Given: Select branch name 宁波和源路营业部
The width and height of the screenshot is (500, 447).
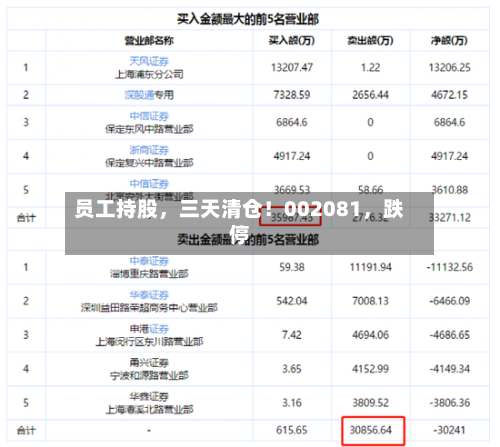Looking at the screenshot, I should [149, 376].
